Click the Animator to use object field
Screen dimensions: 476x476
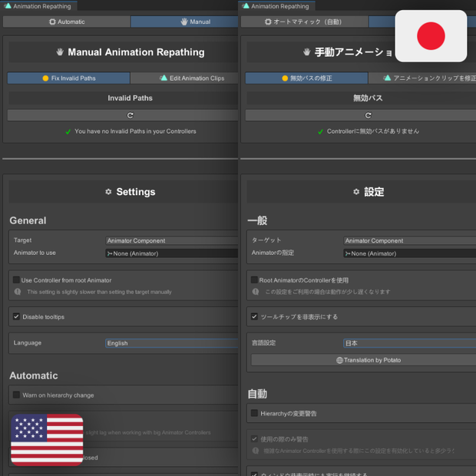click(x=171, y=253)
